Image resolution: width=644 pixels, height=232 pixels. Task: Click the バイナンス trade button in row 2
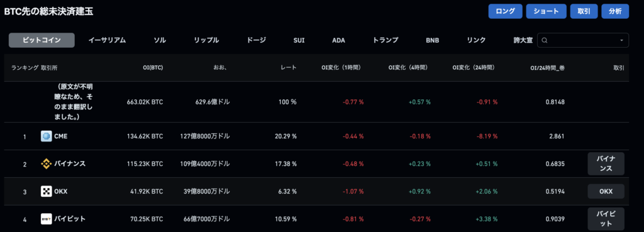point(606,164)
